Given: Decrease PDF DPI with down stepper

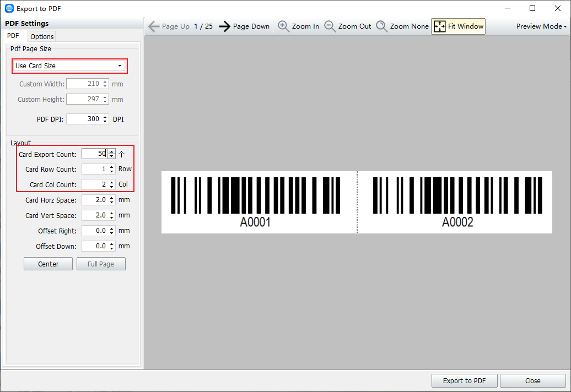Looking at the screenshot, I should click(x=105, y=122).
